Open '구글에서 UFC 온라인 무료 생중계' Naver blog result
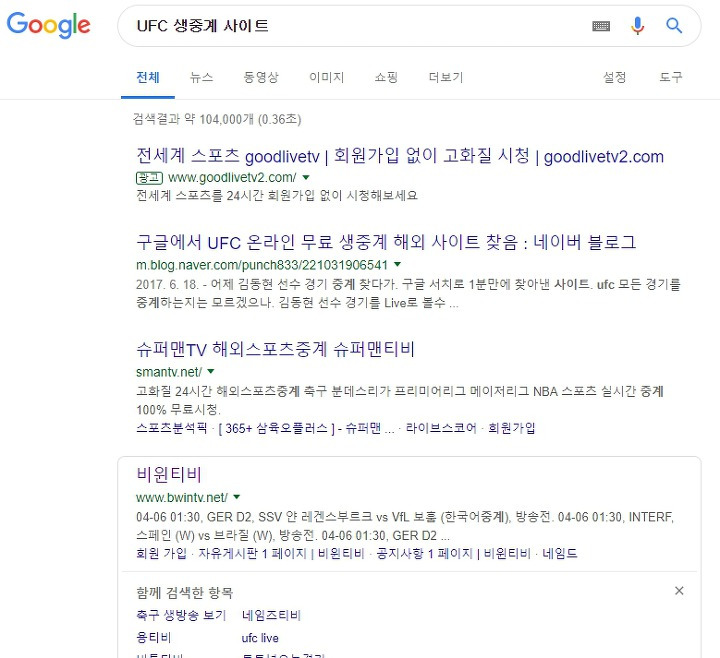The height and width of the screenshot is (658, 720). (386, 242)
